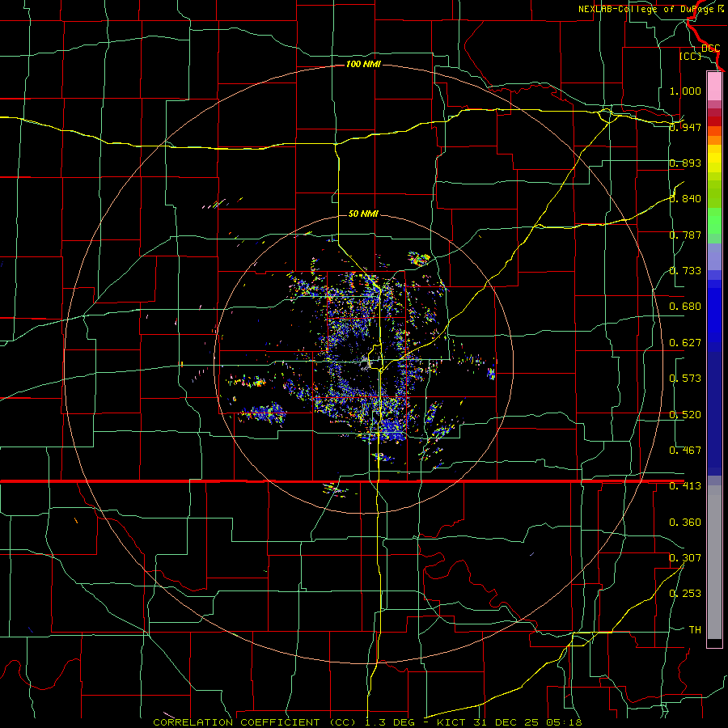
Task: Click the pink segment at top of color bar
Action: (x=714, y=86)
